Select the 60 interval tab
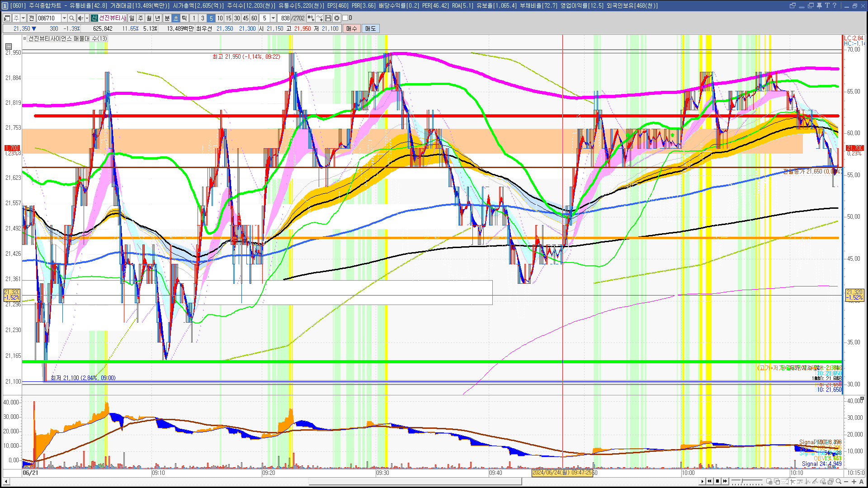Image resolution: width=868 pixels, height=488 pixels. click(x=254, y=18)
